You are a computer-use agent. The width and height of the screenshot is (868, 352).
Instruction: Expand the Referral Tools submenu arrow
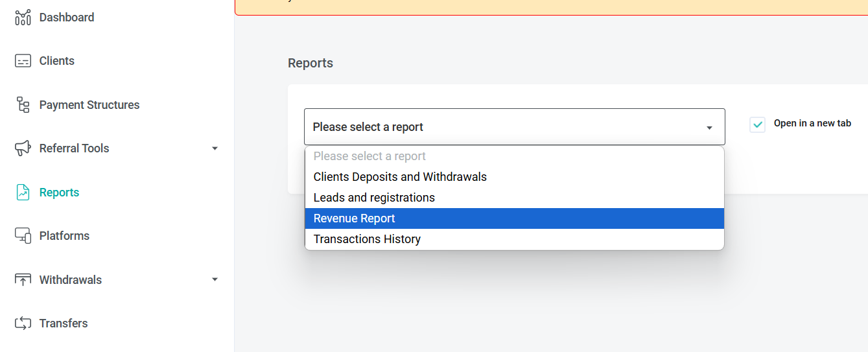[x=215, y=148]
